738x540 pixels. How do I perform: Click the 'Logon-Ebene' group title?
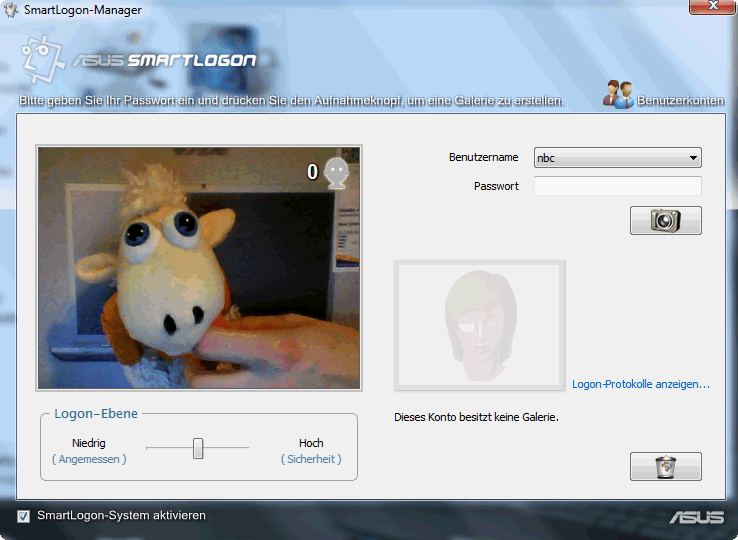96,413
